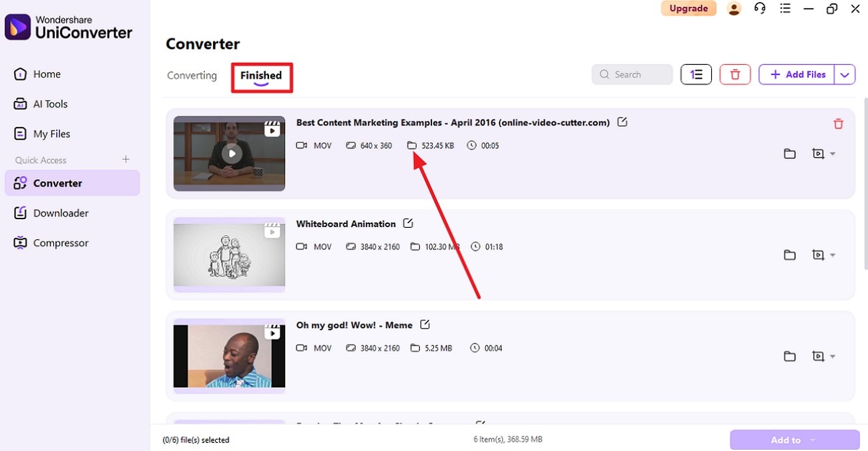Select the Finished tab
Screen dimensions: 868x451
(x=261, y=76)
